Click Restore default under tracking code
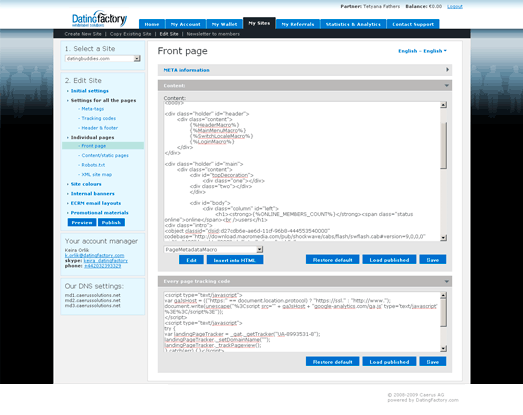This screenshot has width=523, height=415. coord(333,362)
